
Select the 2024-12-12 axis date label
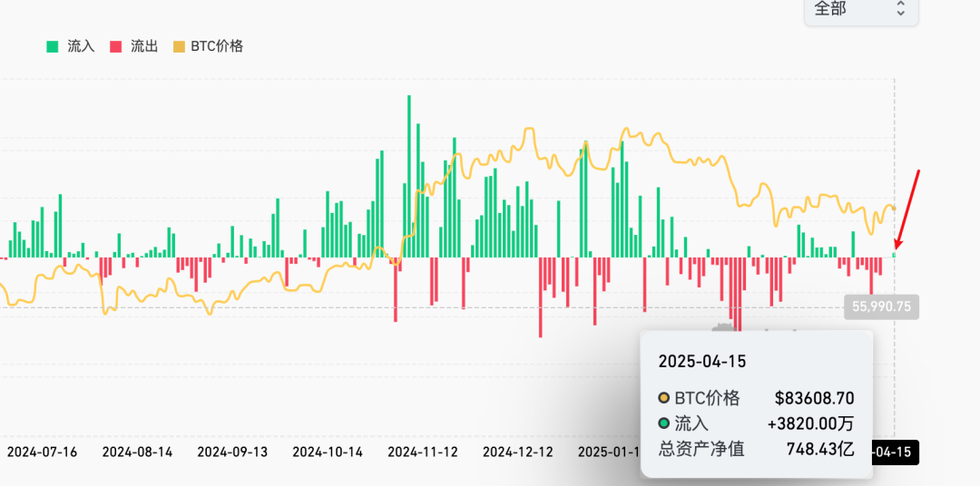(518, 452)
